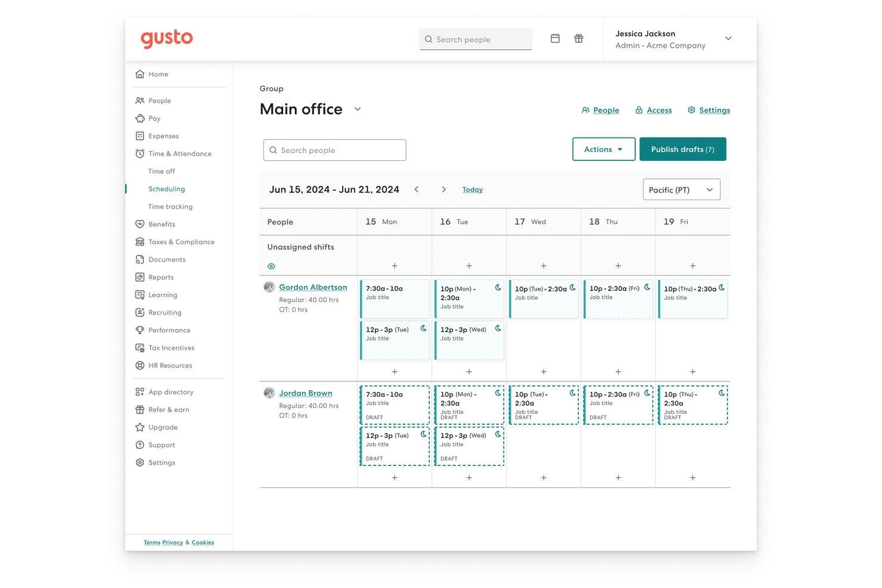
Task: Open Gordon's 7:30a-10a Monday shift
Action: [x=395, y=299]
